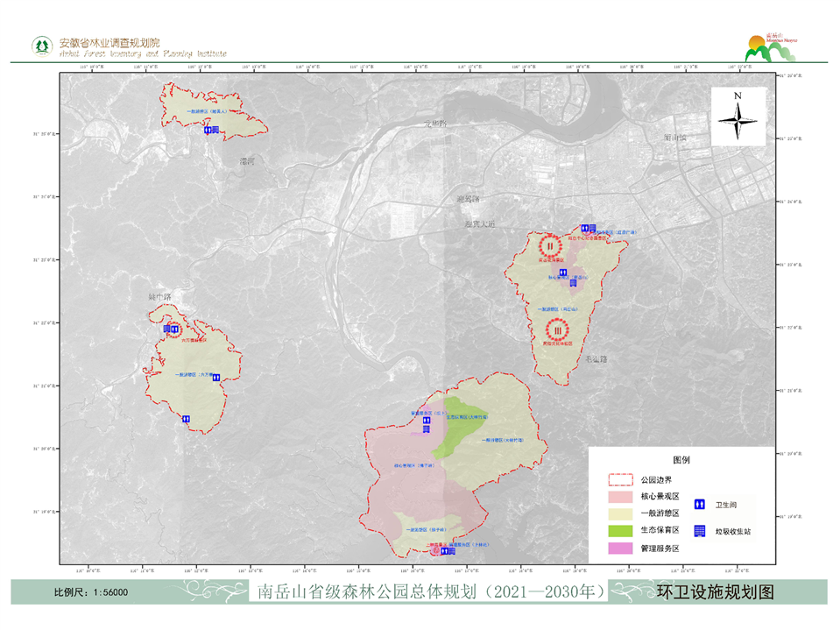Image resolution: width=840 pixels, height=630 pixels.
Task: Click the southernmost restroom icon in the west park
Action: click(186, 419)
